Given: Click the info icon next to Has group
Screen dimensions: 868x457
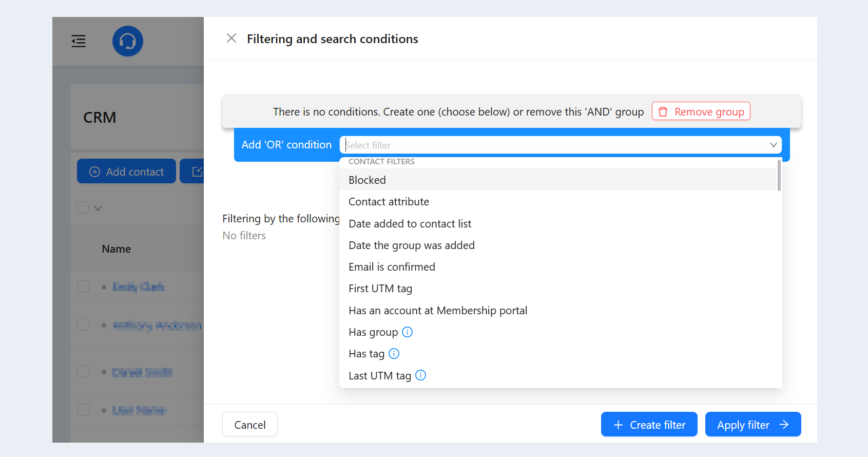Looking at the screenshot, I should pos(407,332).
